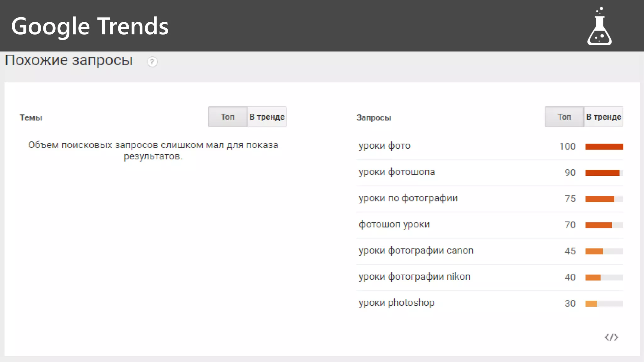Viewport: 644px width, 362px height.
Task: Click the value 75 for уроки по фотографии
Action: click(x=570, y=199)
